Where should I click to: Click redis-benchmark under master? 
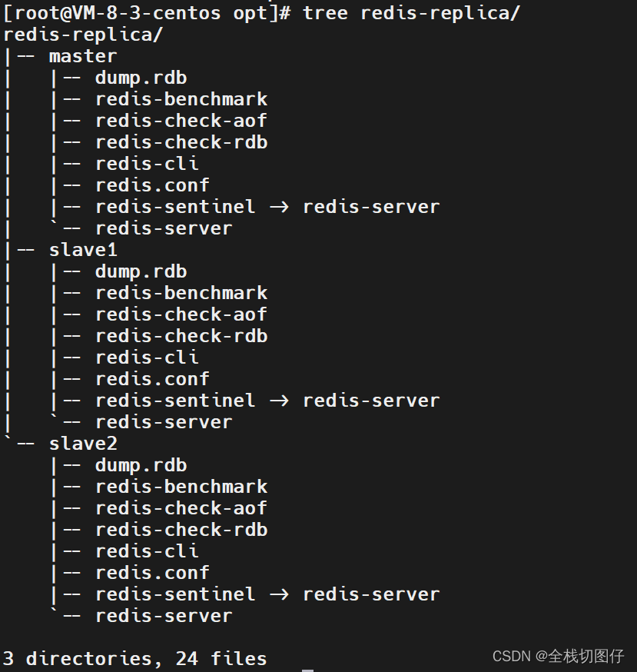coord(181,99)
